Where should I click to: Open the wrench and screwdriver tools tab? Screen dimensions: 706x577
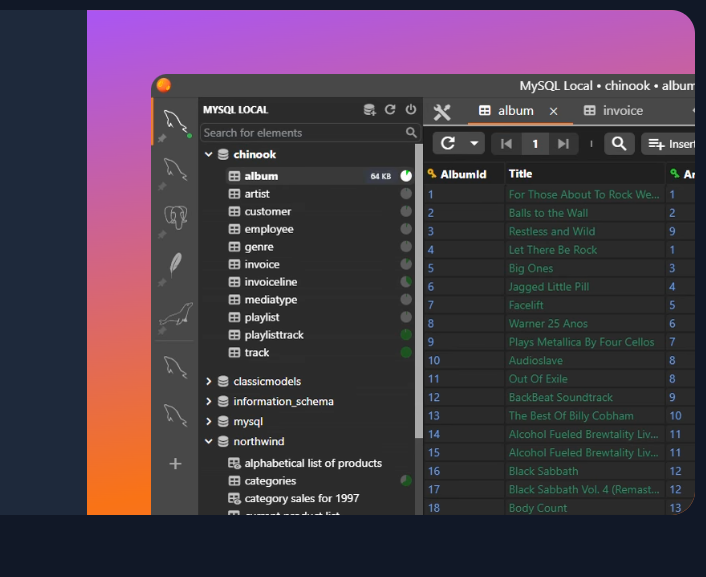[x=442, y=112]
